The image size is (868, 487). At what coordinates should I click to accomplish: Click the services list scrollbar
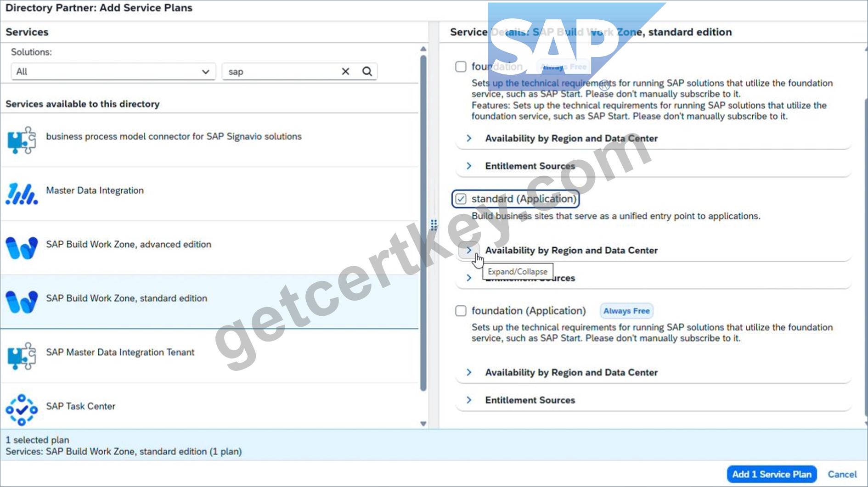click(x=423, y=223)
